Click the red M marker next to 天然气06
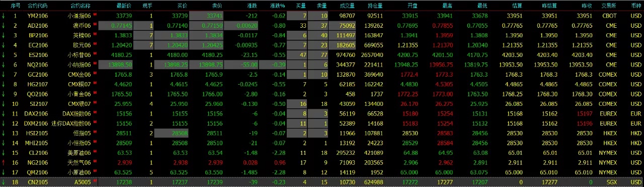 [x=95, y=162]
